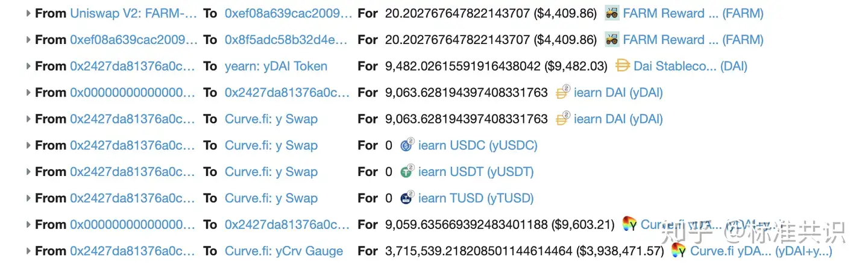Image resolution: width=868 pixels, height=267 pixels.
Task: Expand the iearn USDT transfer row
Action: point(28,172)
